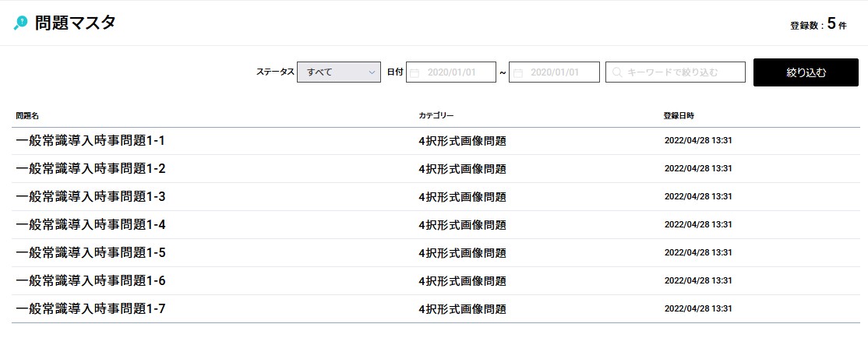Click the search icon in the keyword field

coord(617,72)
